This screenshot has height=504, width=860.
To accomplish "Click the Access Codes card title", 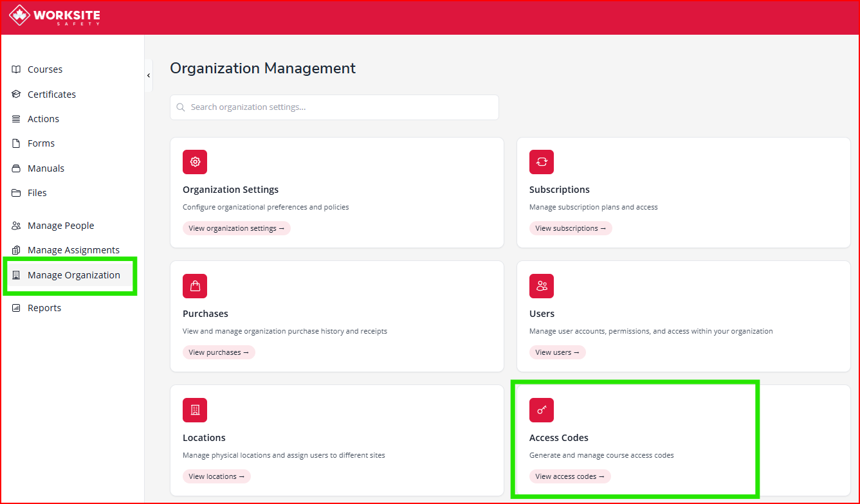I will tap(559, 438).
